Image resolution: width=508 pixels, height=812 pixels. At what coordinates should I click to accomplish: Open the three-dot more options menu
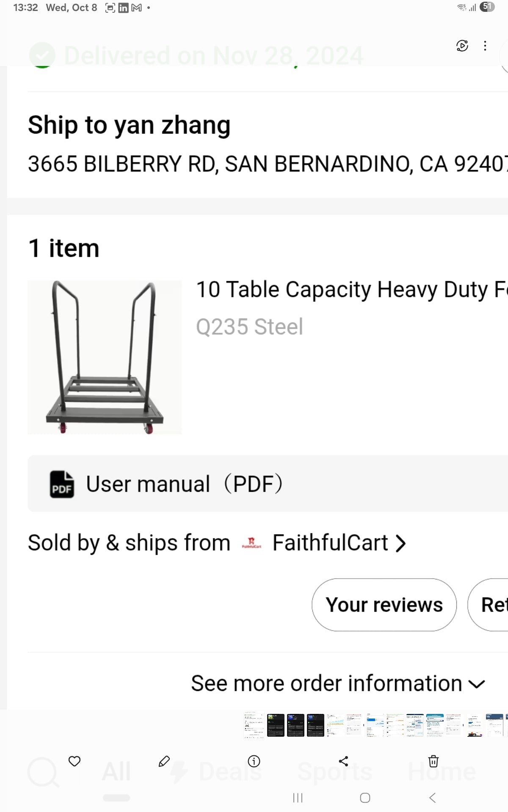click(x=485, y=46)
